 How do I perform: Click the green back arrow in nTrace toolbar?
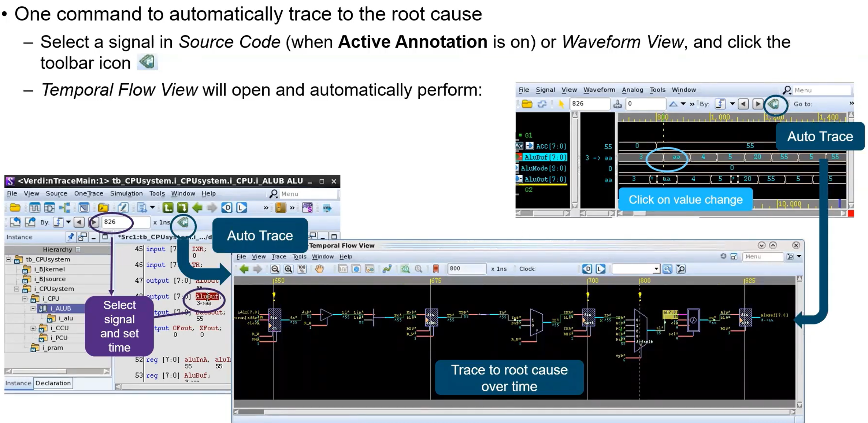pos(197,208)
